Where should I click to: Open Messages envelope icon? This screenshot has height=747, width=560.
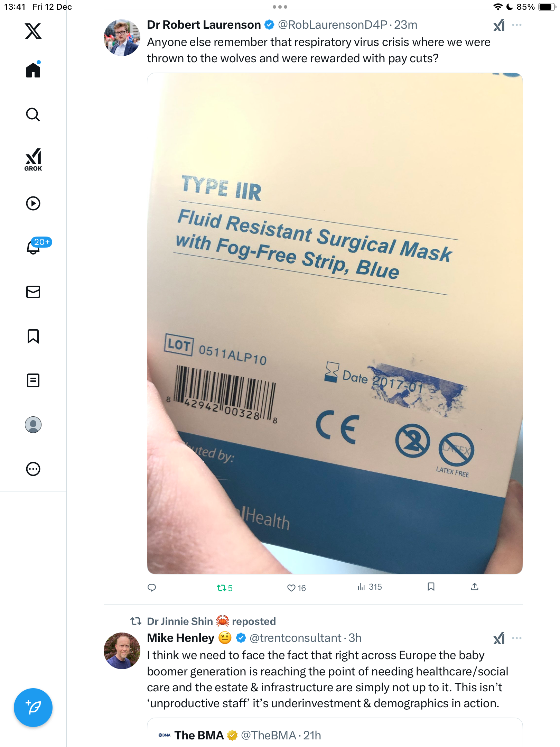tap(33, 292)
